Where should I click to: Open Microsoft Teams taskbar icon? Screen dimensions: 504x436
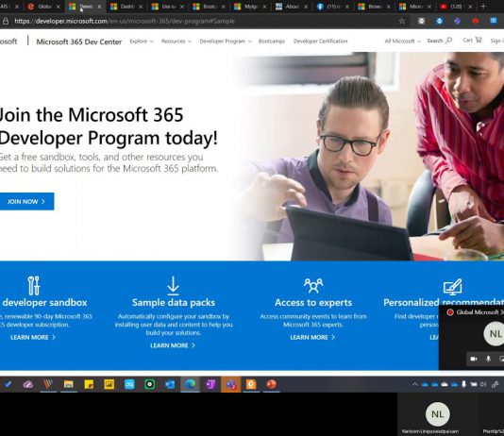pos(230,384)
